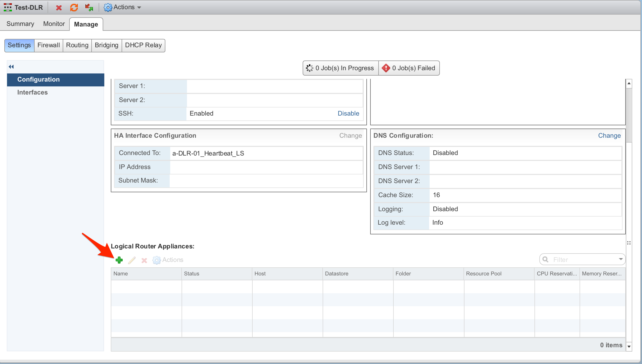This screenshot has width=642, height=364.
Task: Click the pencil edit appliance icon
Action: point(132,260)
